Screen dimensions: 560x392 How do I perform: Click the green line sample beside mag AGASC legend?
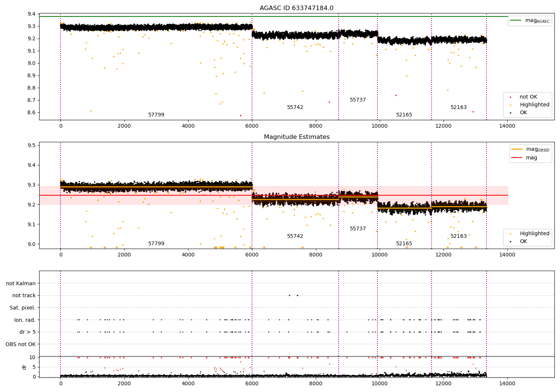(x=516, y=20)
